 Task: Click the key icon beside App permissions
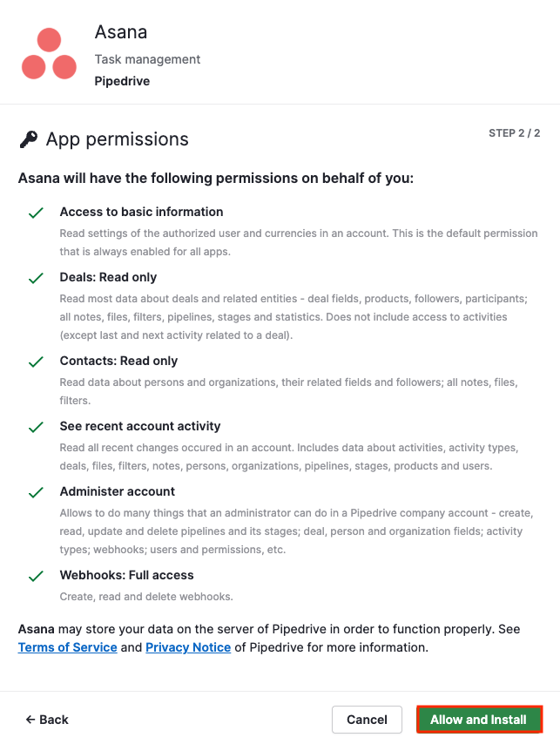tap(28, 139)
